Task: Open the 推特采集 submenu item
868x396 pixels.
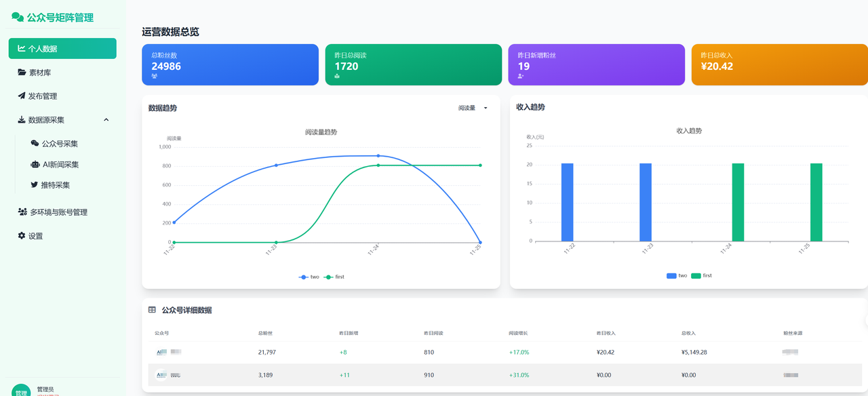Action: coord(56,184)
